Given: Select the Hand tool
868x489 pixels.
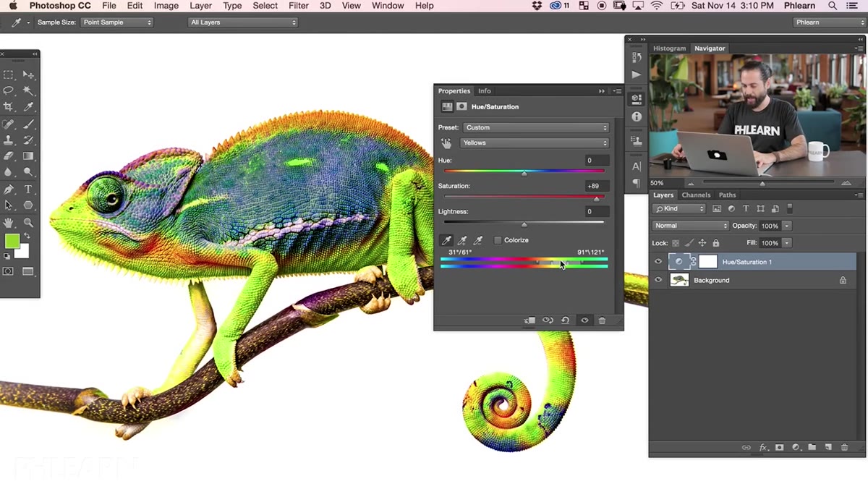Looking at the screenshot, I should [x=9, y=223].
